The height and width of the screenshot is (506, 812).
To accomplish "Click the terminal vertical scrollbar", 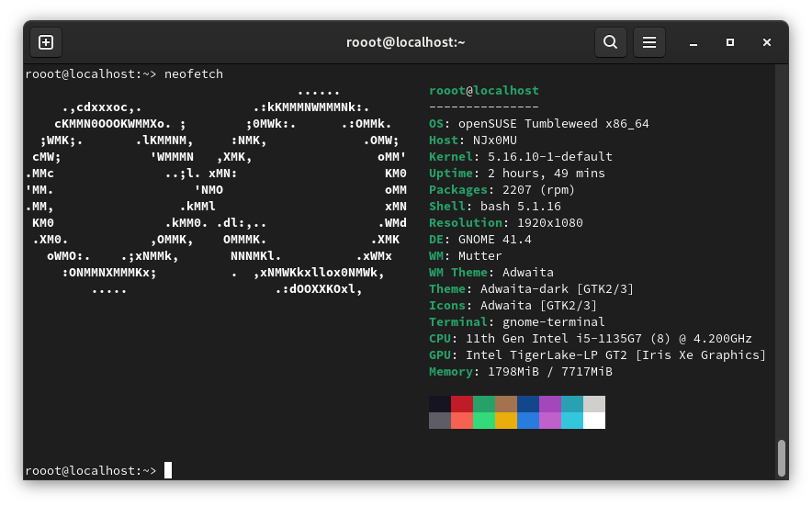I will [x=782, y=458].
